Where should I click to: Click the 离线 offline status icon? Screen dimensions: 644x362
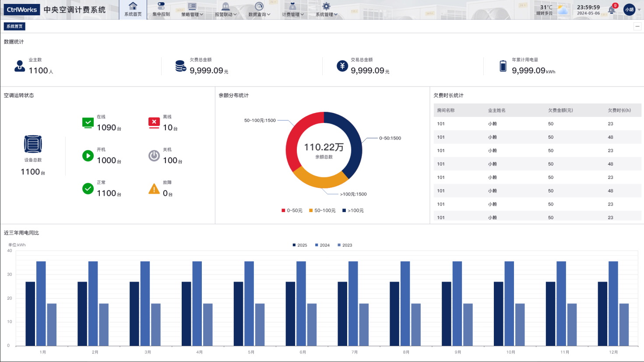click(154, 123)
